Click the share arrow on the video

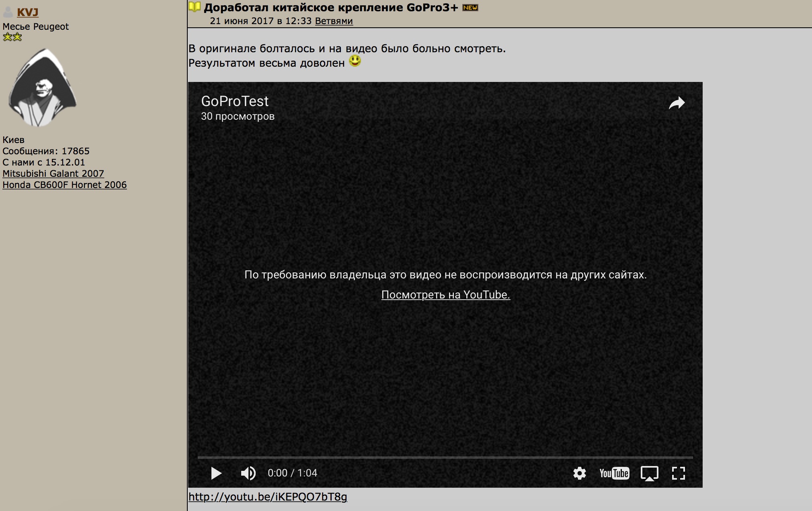click(677, 103)
